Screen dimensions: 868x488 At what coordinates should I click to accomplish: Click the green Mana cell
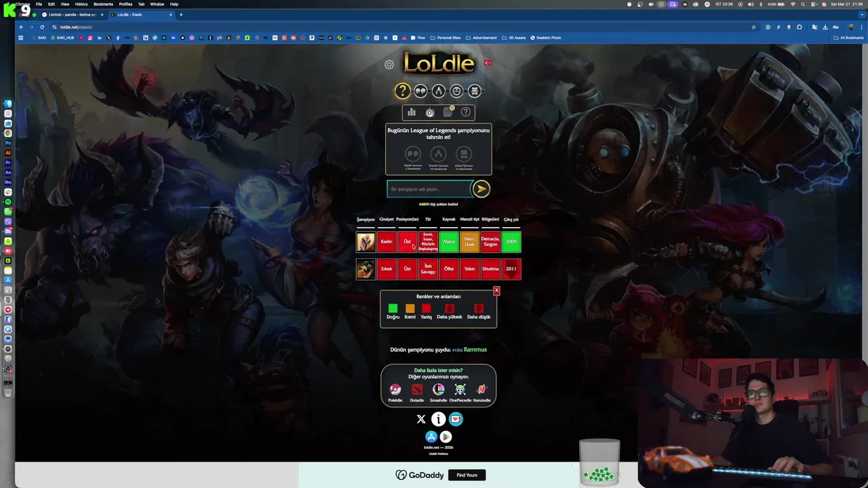point(449,242)
